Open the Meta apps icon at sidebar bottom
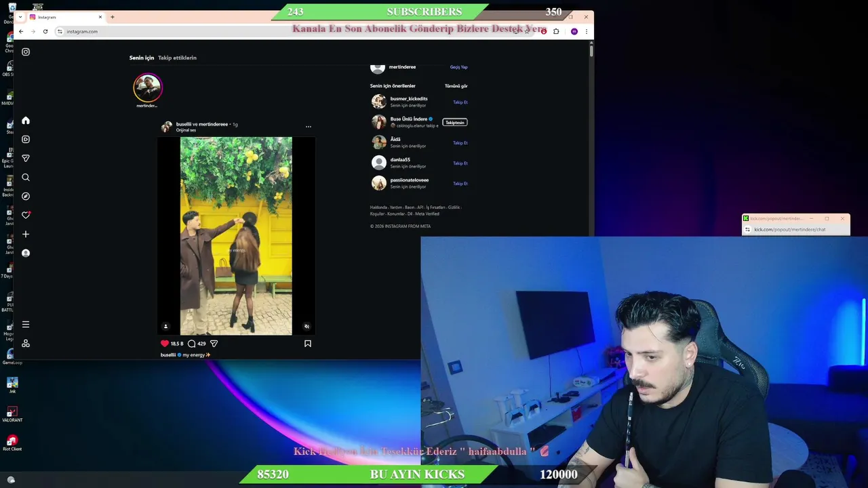 coord(26,344)
